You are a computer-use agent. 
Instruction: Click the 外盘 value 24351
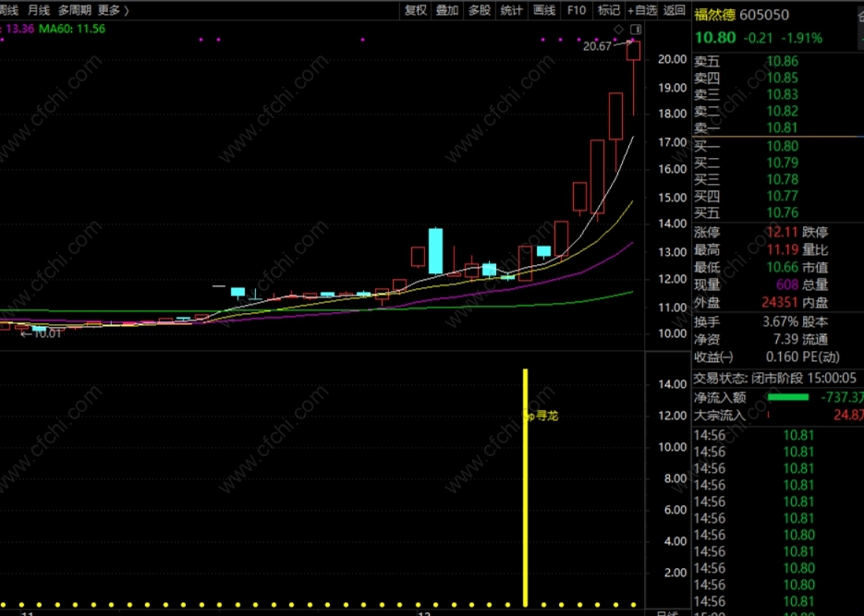point(780,302)
